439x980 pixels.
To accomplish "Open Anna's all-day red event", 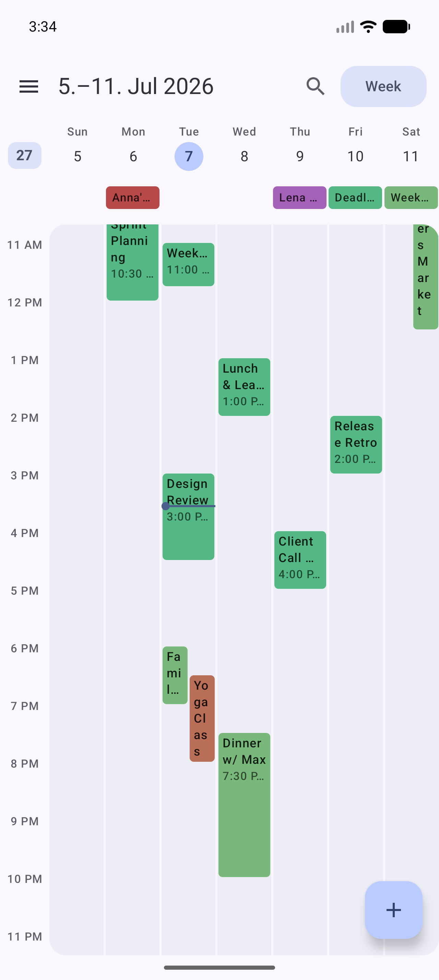I will pyautogui.click(x=133, y=197).
